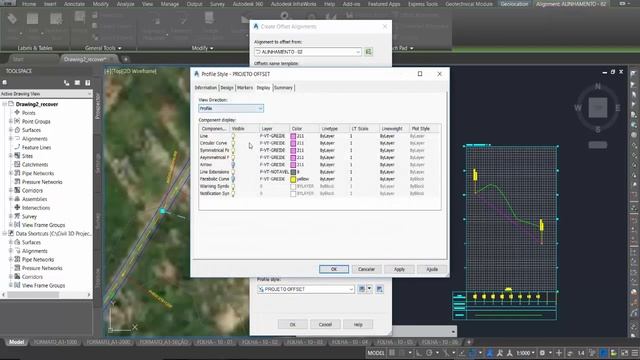Switch to the Model layout tab
This screenshot has width=640, height=360.
16,342
